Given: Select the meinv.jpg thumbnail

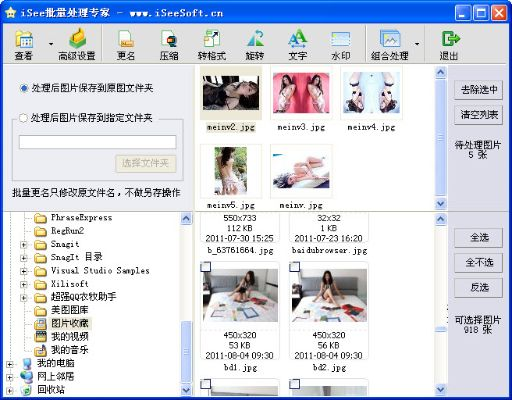Looking at the screenshot, I should tap(301, 171).
